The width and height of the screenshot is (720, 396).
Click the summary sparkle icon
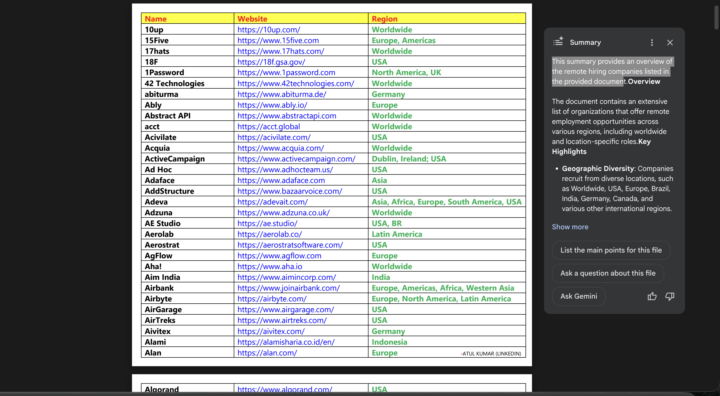(558, 42)
